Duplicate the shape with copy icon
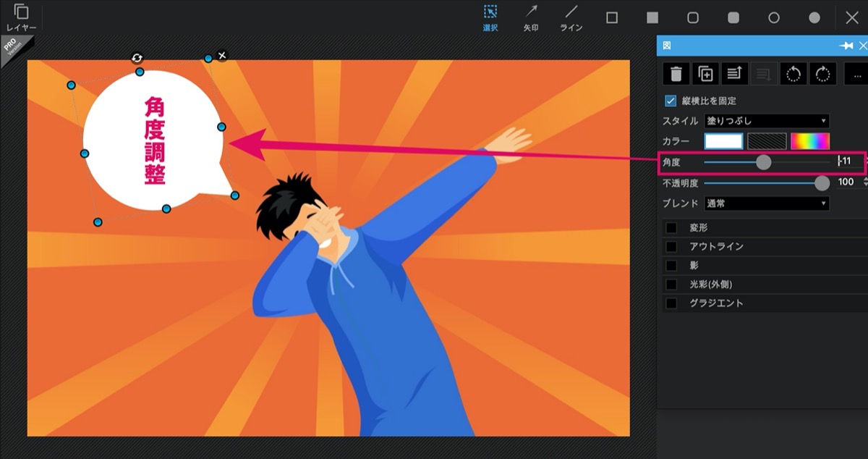This screenshot has width=868, height=459. pyautogui.click(x=705, y=74)
